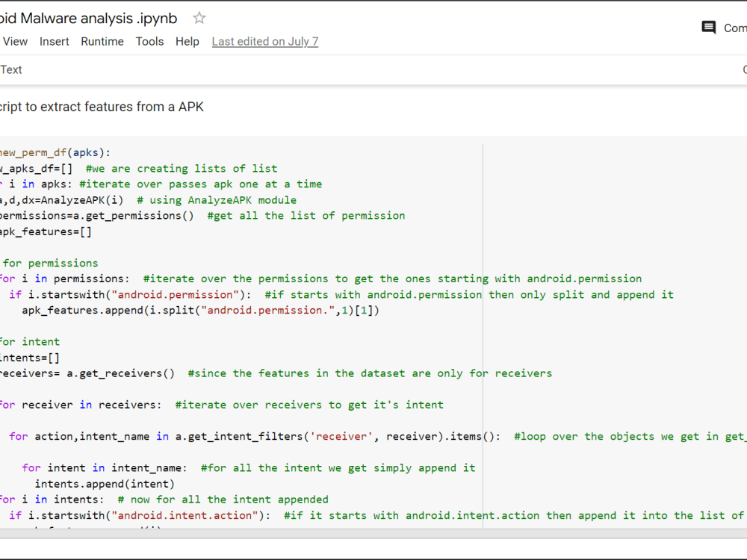Click the 'i.startswith("android.permission")' condition
Image resolution: width=747 pixels, height=560 pixels.
136,295
